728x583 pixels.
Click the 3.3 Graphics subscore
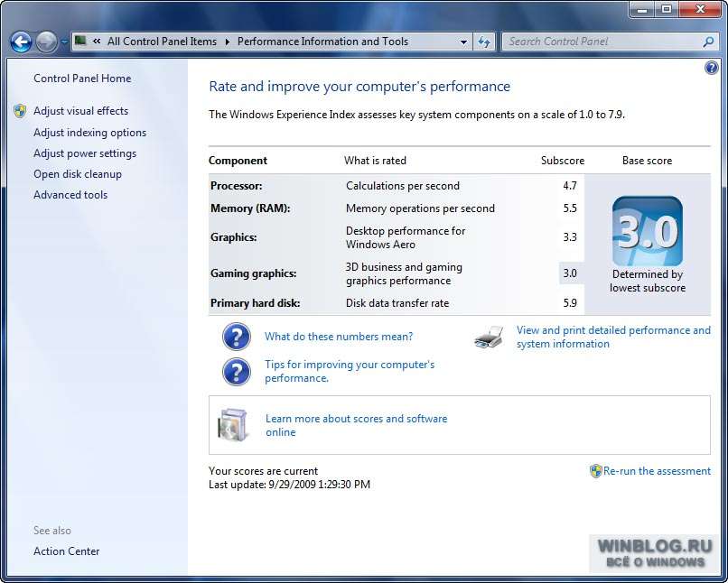(x=570, y=237)
